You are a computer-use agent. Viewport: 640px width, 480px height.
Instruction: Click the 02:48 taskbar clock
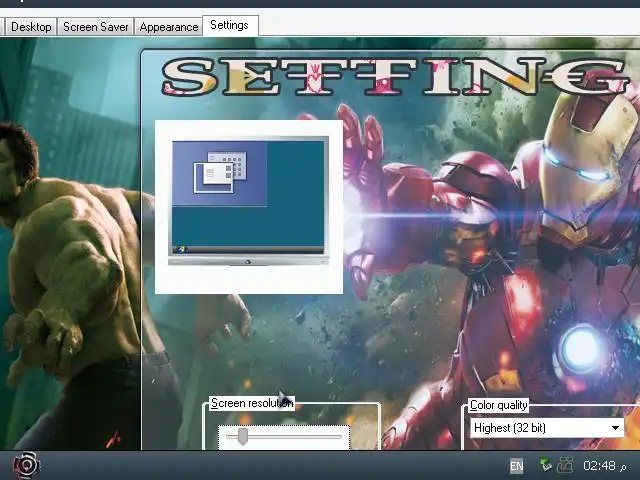click(599, 466)
